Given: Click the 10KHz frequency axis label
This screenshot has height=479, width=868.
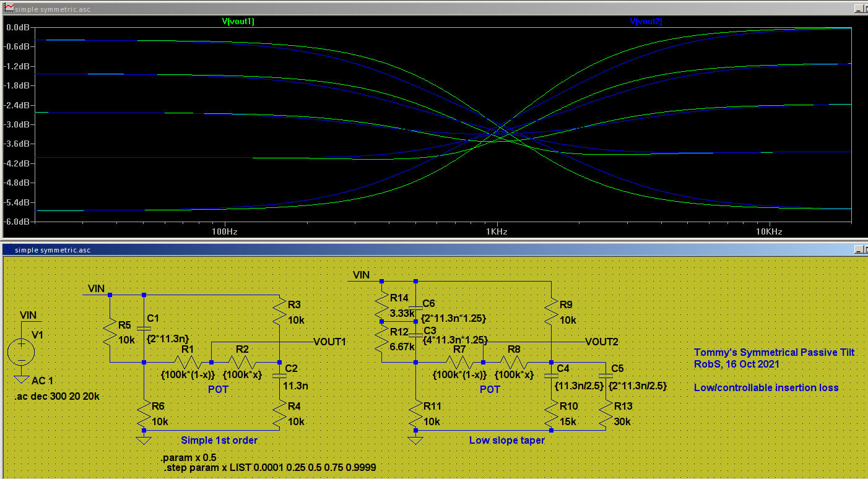Looking at the screenshot, I should 770,231.
